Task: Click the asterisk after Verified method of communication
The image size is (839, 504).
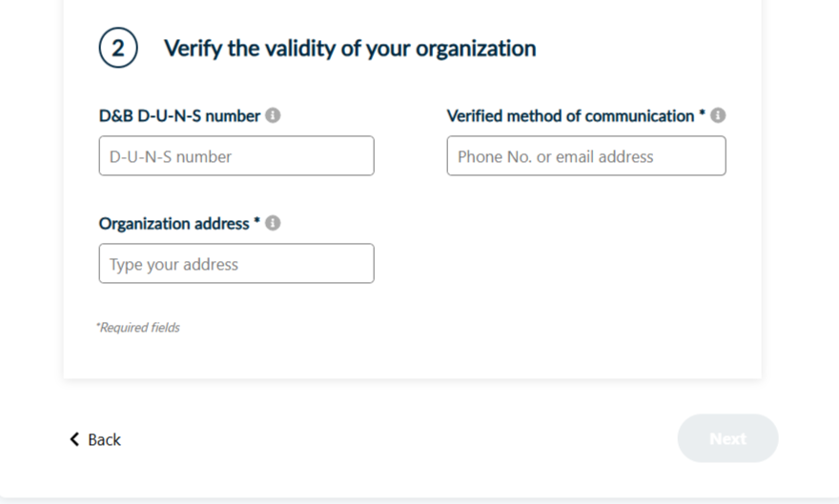Action: [702, 114]
